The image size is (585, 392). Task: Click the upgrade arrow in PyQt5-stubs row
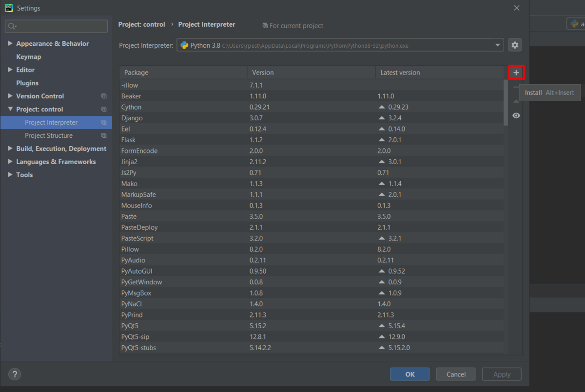[382, 348]
